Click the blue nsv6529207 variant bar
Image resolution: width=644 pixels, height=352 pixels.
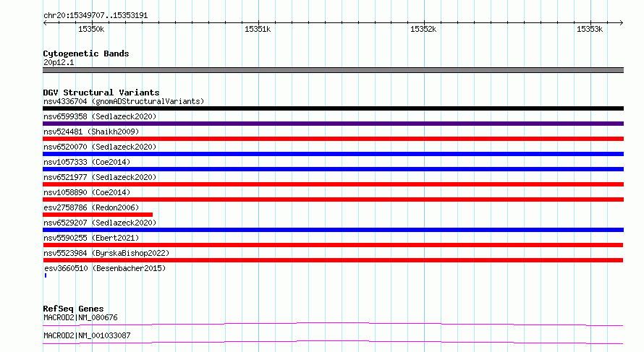(x=333, y=230)
